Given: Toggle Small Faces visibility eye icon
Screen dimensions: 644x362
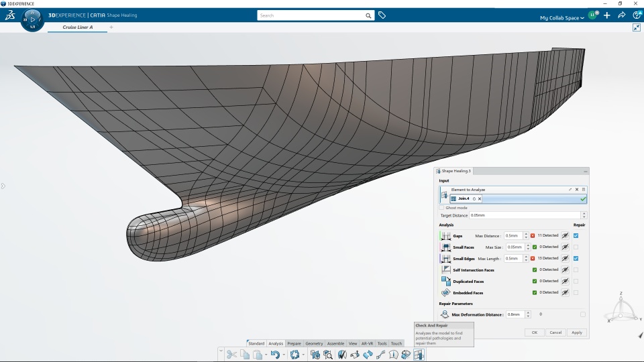Looking at the screenshot, I should tap(565, 247).
